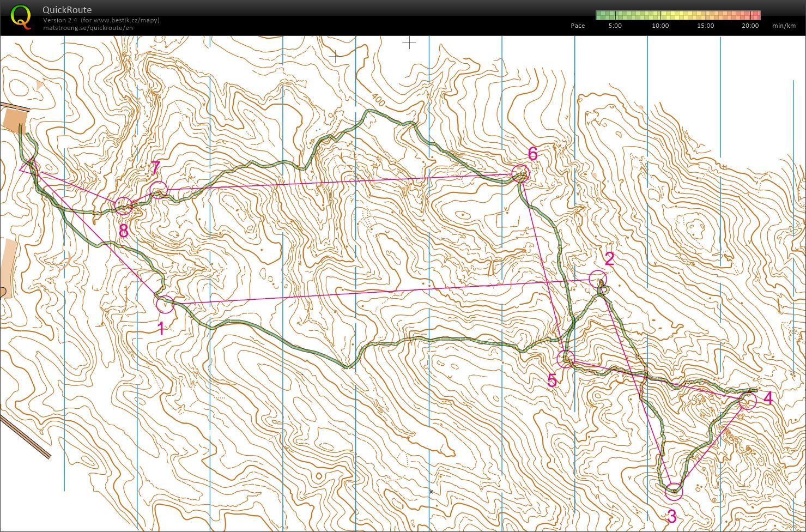Click the 'min/km' unit label
Screen dimensions: 806x532
coord(784,26)
